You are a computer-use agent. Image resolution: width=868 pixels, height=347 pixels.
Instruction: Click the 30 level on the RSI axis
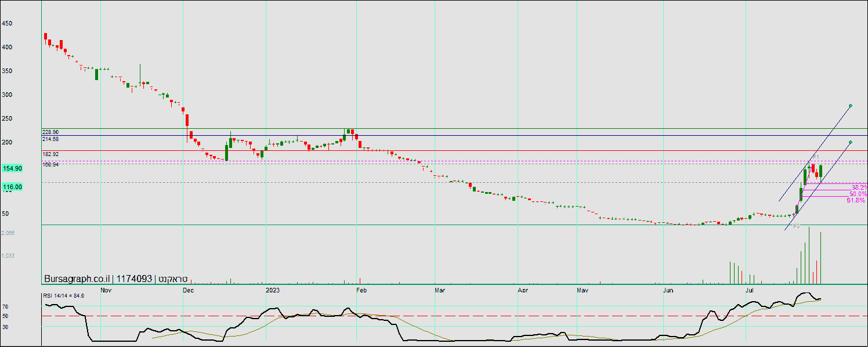[x=5, y=327]
